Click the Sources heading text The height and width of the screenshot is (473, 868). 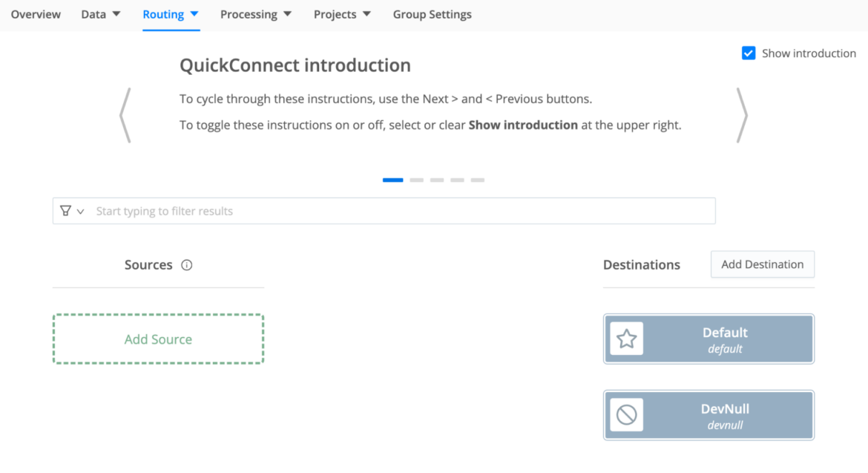coord(148,265)
